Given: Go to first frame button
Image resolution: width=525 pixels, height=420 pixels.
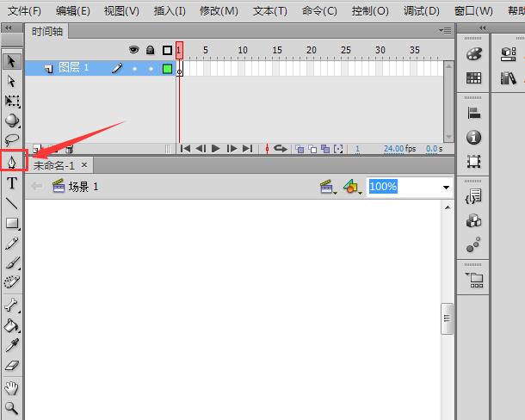Looking at the screenshot, I should point(185,148).
